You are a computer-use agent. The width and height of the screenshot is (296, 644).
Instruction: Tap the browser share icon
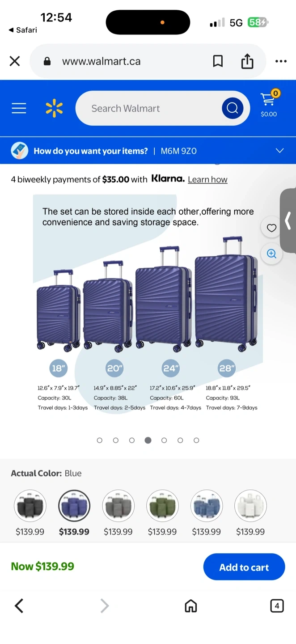click(x=247, y=61)
